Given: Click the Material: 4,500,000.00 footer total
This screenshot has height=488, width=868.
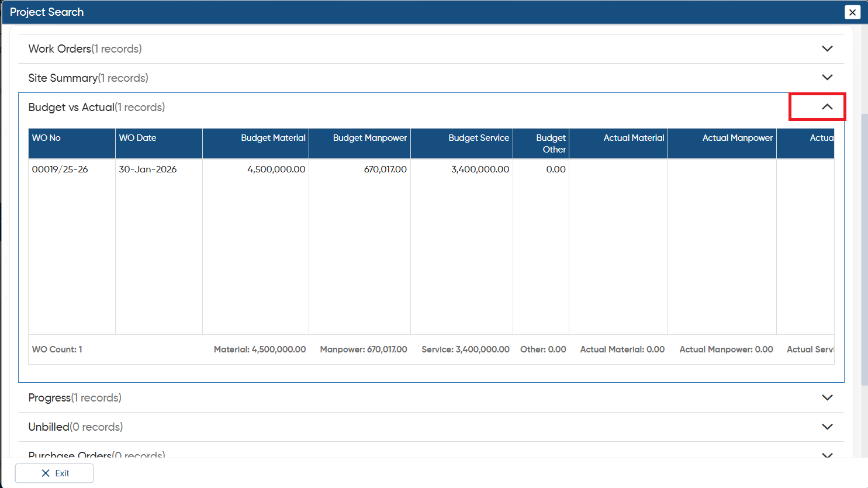Looking at the screenshot, I should [260, 349].
